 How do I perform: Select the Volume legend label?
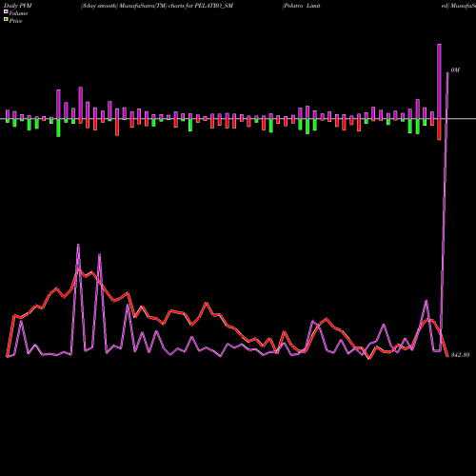click(18, 13)
